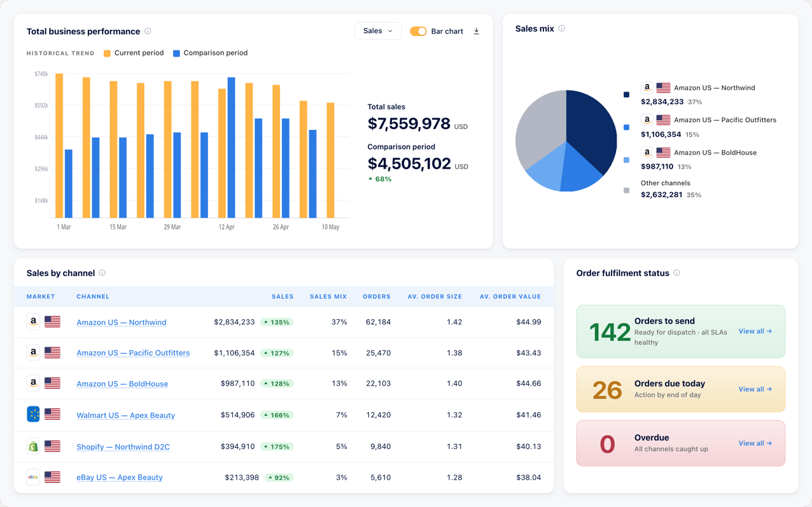This screenshot has height=507, width=812.
Task: Click the 68% comparison growth indicator
Action: click(x=380, y=179)
